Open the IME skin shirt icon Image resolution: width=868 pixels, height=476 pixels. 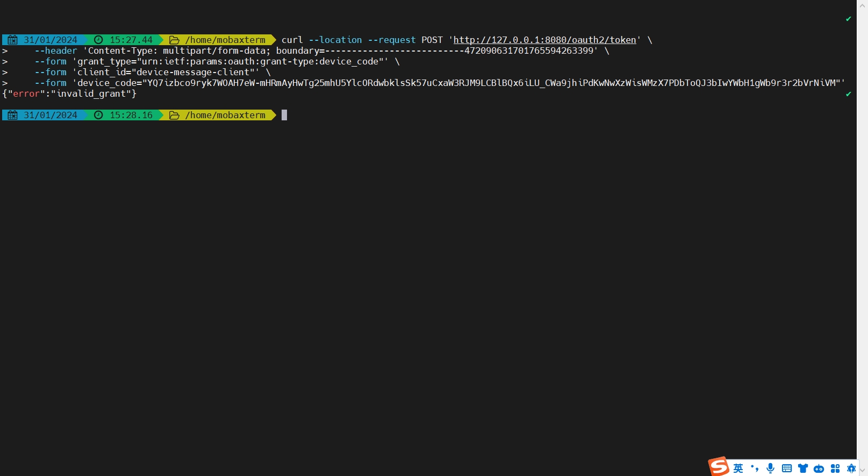(x=803, y=468)
